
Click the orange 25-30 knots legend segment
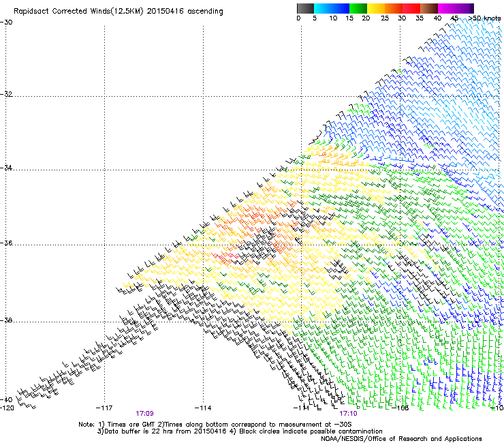coord(394,8)
